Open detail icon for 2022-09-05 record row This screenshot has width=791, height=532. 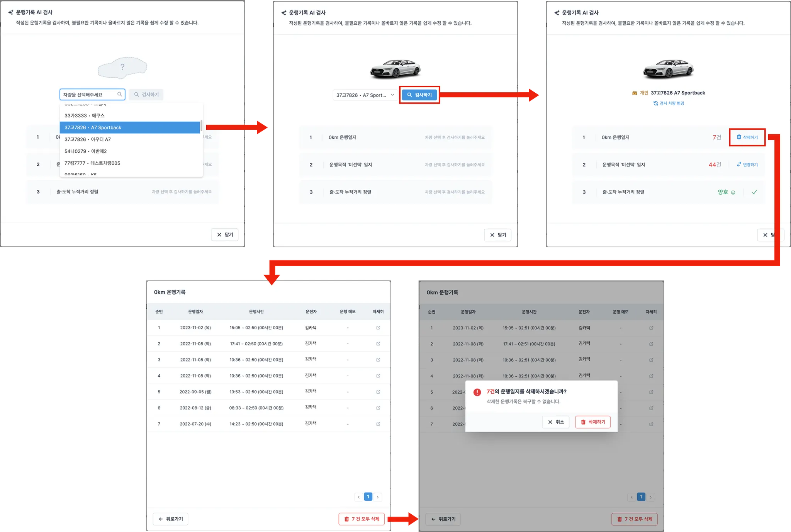point(378,392)
